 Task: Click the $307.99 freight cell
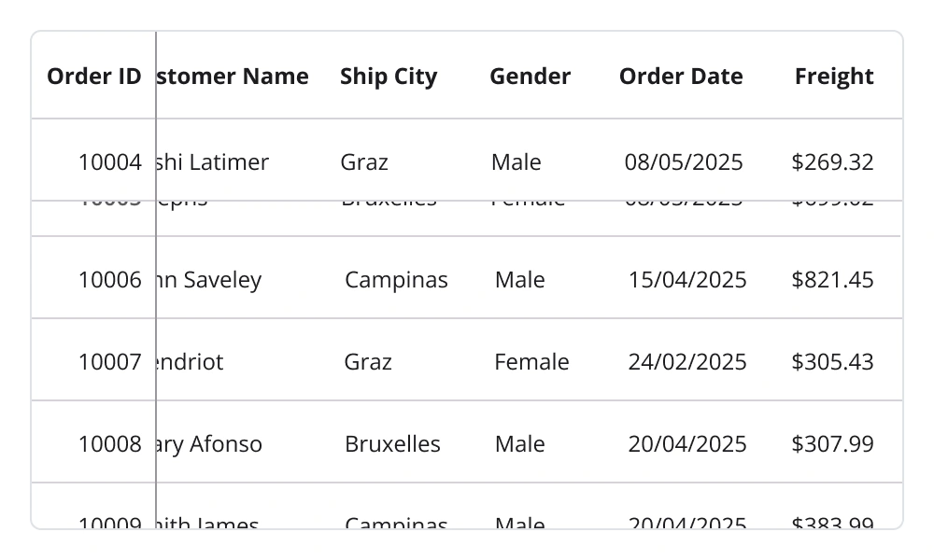832,444
